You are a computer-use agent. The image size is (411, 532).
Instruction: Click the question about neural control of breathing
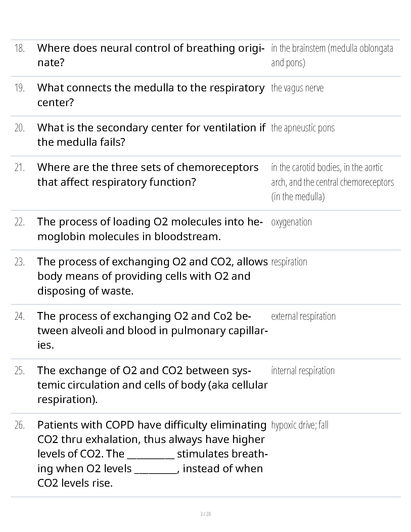[x=150, y=55]
